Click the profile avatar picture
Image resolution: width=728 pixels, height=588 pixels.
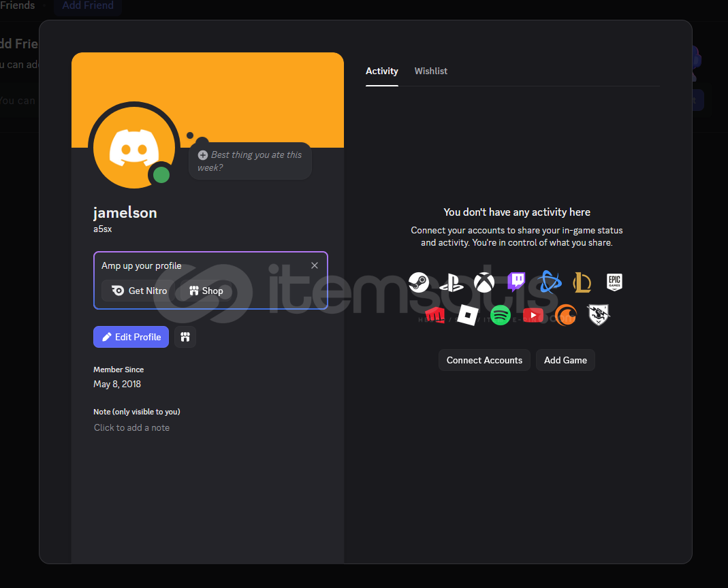point(134,148)
